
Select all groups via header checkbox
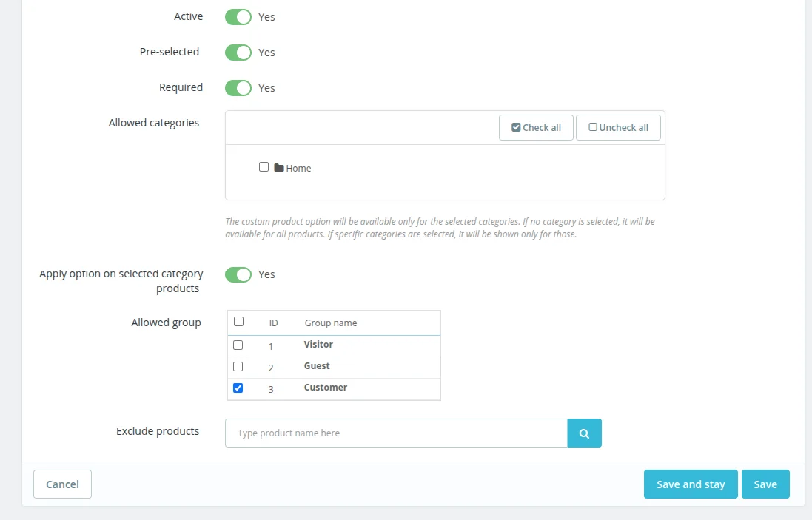[x=239, y=321]
